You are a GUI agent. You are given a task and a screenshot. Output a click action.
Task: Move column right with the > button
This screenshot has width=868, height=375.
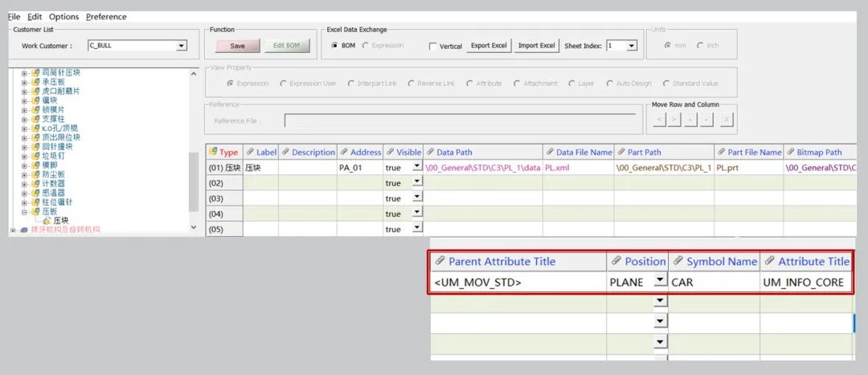point(674,119)
